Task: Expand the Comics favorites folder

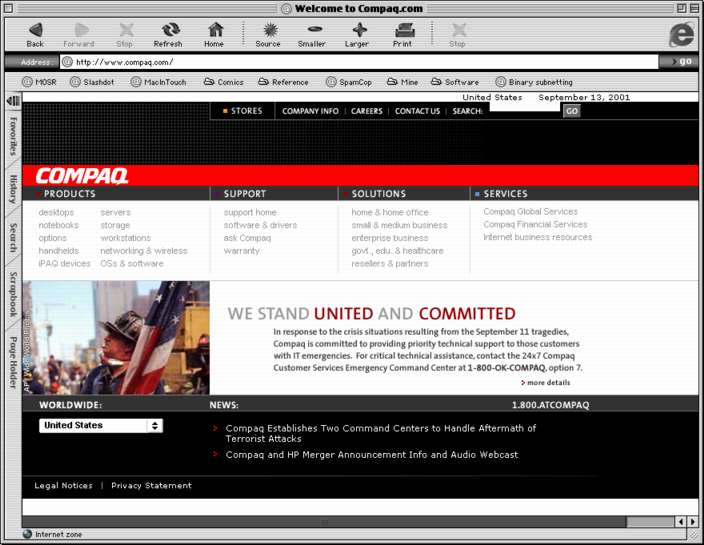Action: click(x=224, y=82)
